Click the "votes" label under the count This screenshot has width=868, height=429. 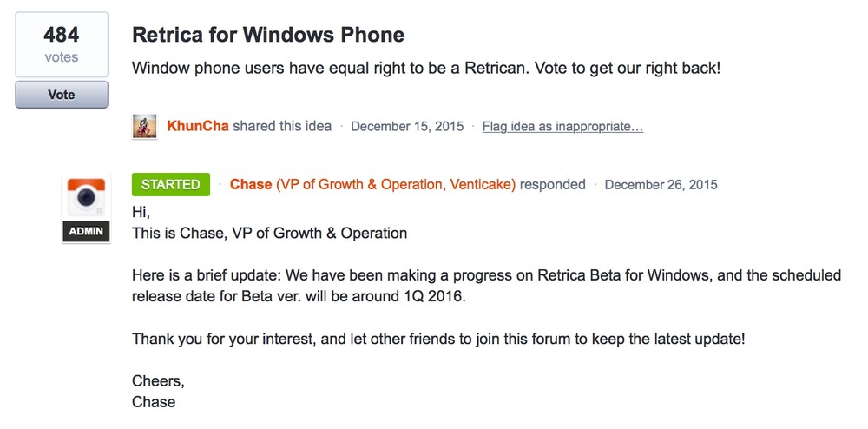61,57
